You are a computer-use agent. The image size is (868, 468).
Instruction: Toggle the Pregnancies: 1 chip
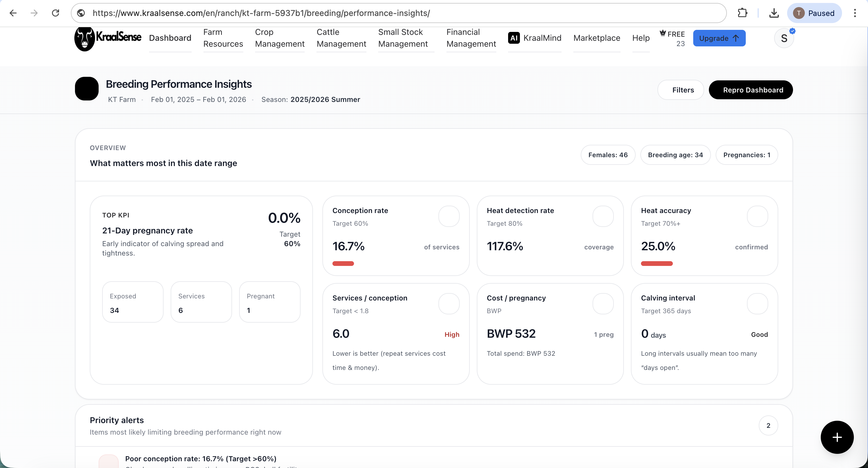(x=747, y=155)
